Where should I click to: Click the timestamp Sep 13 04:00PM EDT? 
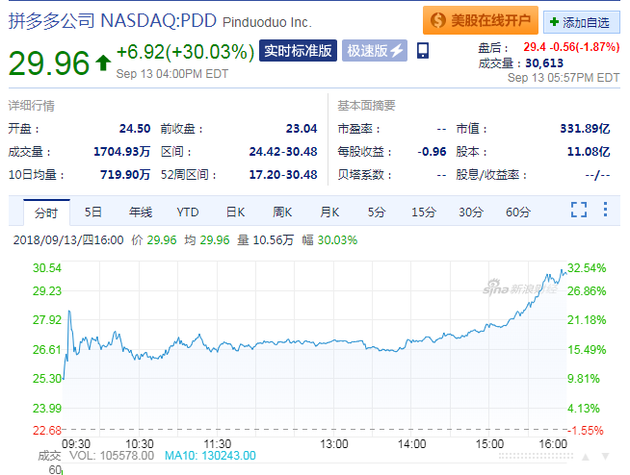coord(172,74)
